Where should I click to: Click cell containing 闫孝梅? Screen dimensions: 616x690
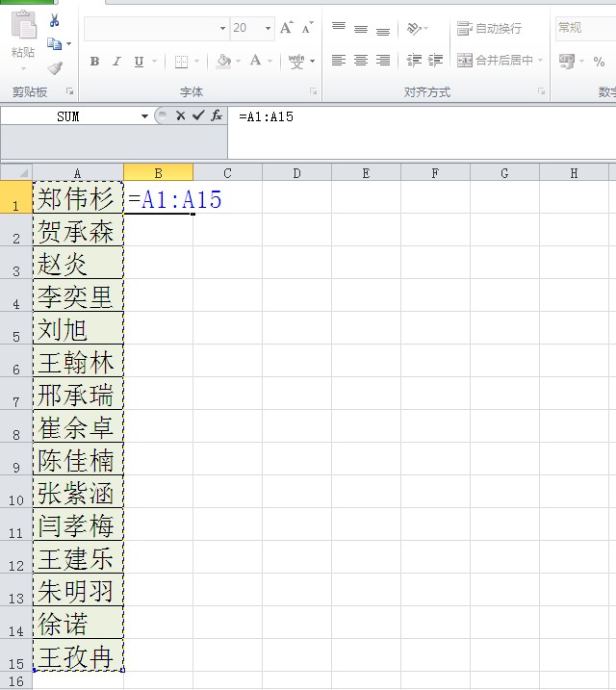78,524
